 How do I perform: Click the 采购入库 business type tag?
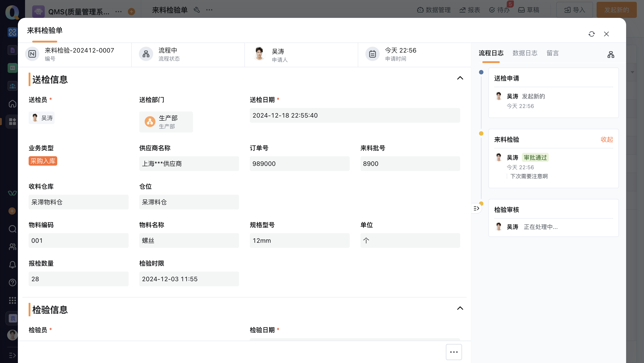43,161
